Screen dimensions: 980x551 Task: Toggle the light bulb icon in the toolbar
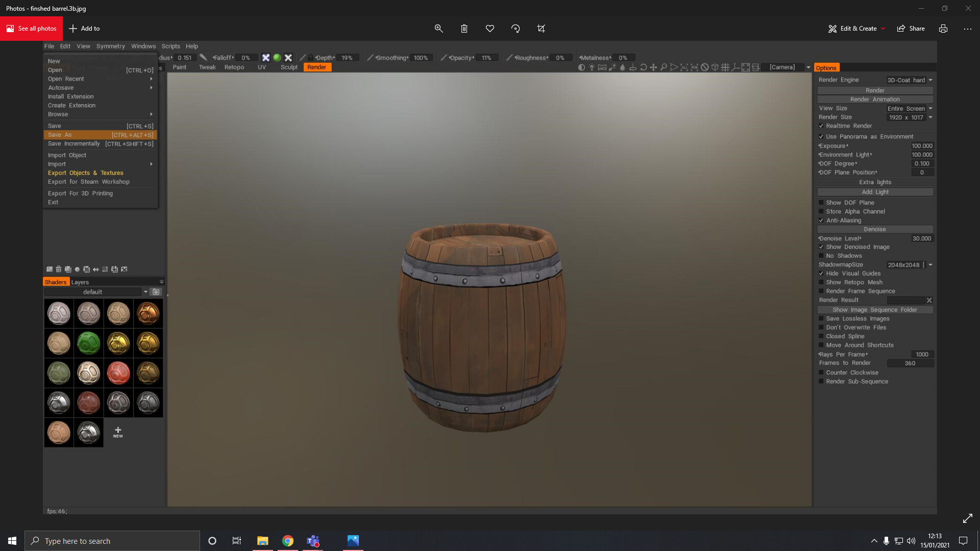click(592, 67)
